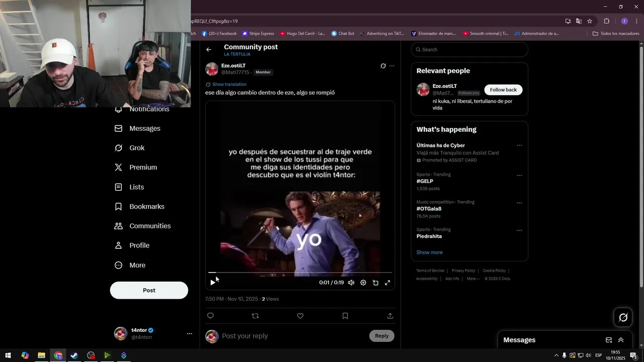Open Todos los marcadores folder

coord(616,34)
